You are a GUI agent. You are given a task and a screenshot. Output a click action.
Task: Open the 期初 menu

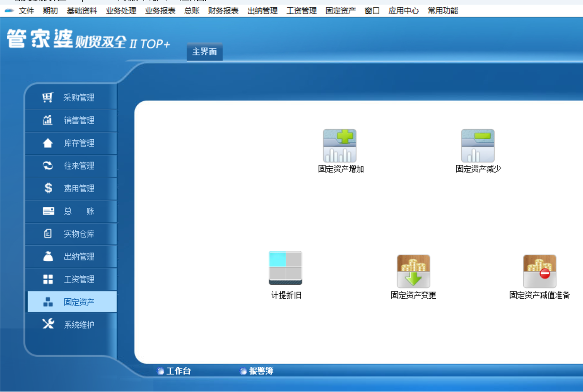(50, 11)
